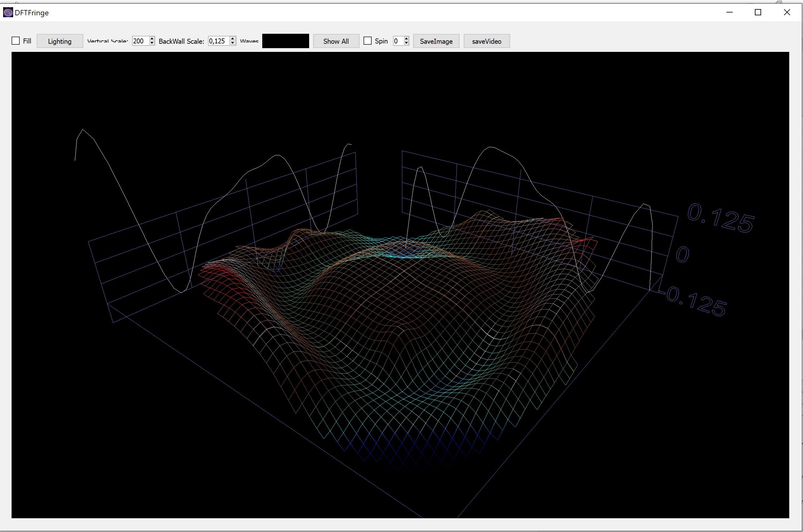Click the saveVideo button
This screenshot has height=532, width=803.
486,41
